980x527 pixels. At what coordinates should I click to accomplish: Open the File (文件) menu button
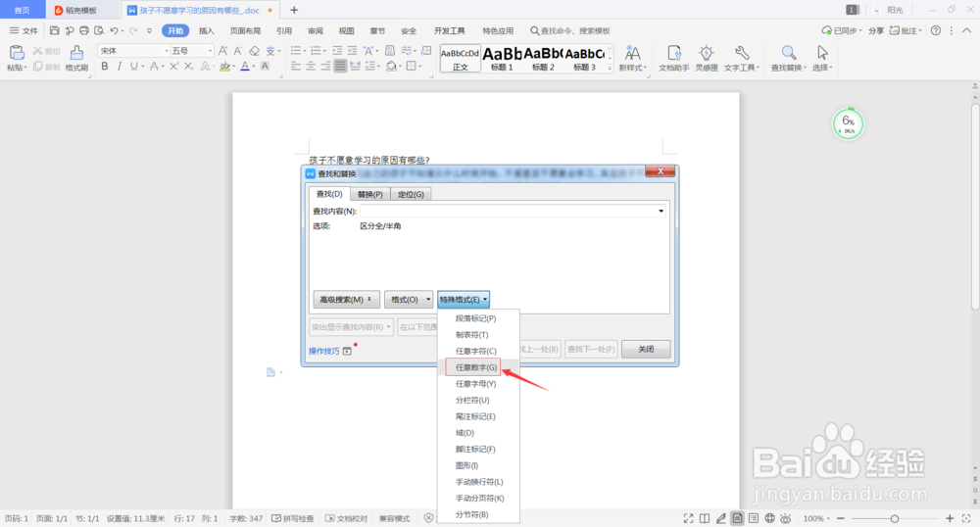pos(24,30)
